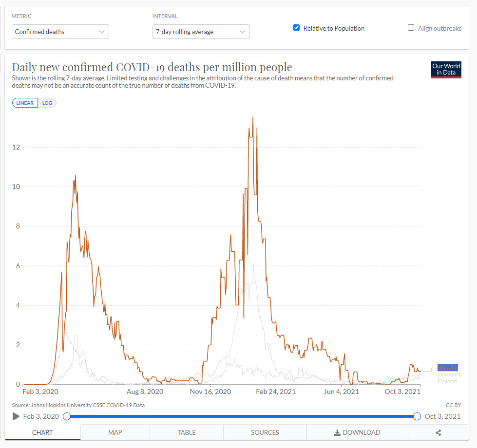Click the Our World in Data logo

(446, 70)
